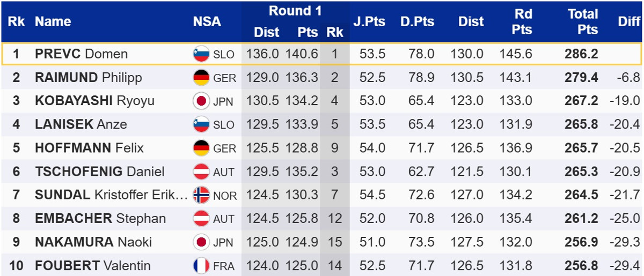Click Norway flag in SUNDAL row
Screen dimensions: 644x276
point(201,195)
